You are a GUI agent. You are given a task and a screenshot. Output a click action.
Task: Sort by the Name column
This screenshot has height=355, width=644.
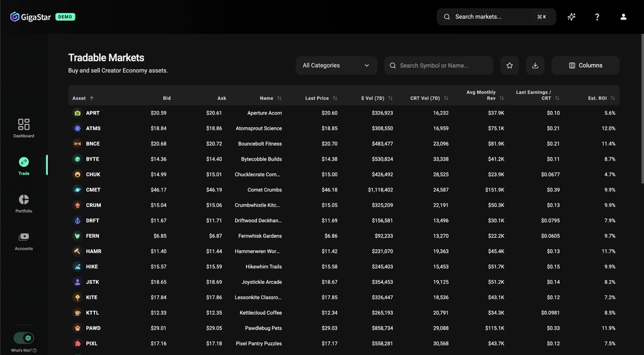click(x=270, y=98)
